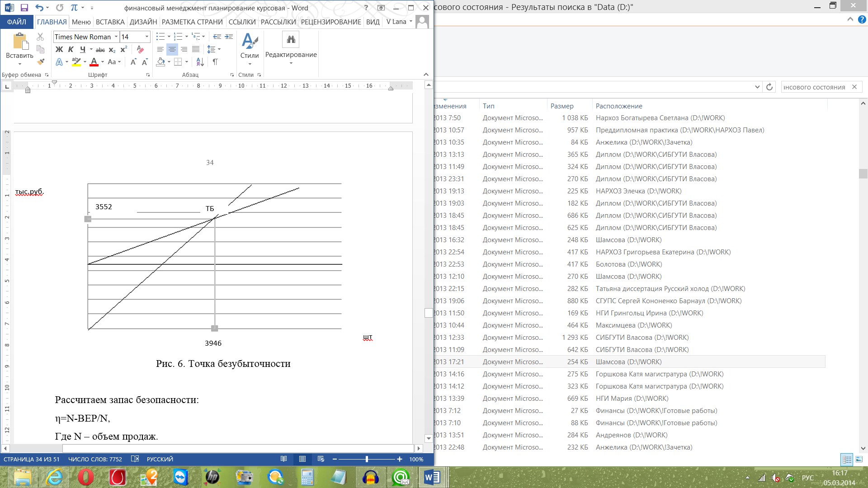Screen dimensions: 868x488
Task: Toggle bold formatting Ж
Action: coord(59,50)
